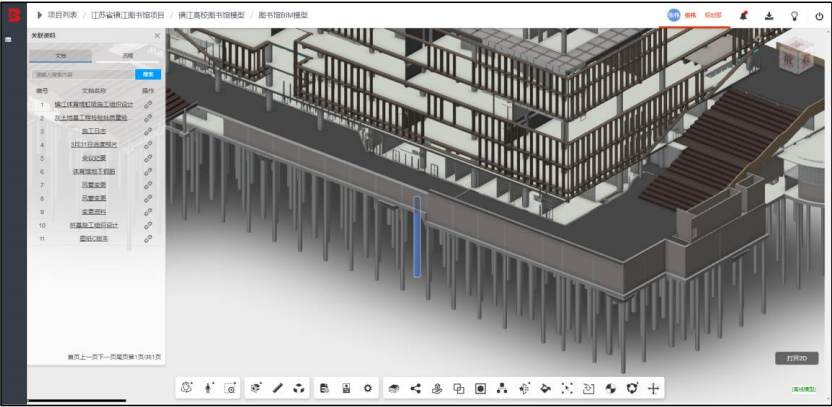
Task: Switch to the second tab in the panel
Action: pos(127,56)
